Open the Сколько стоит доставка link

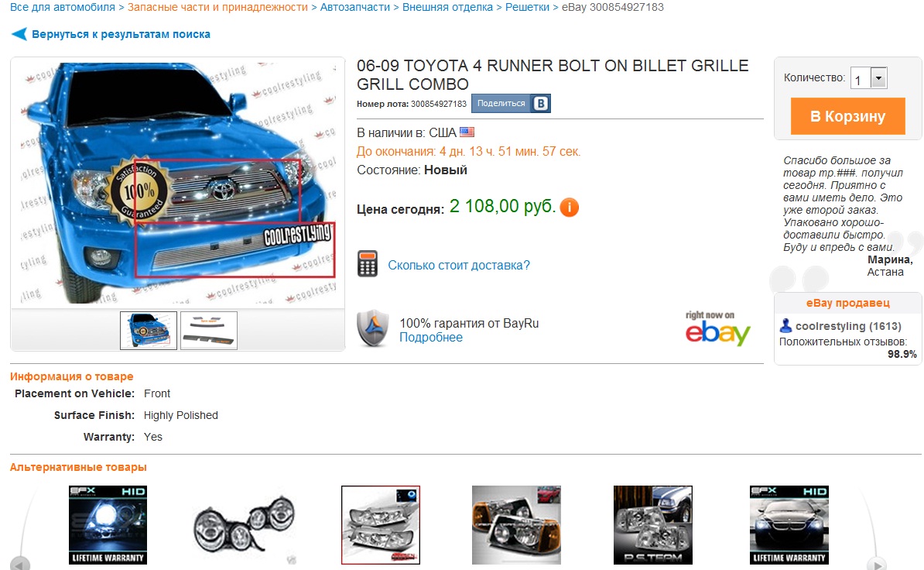pos(458,266)
